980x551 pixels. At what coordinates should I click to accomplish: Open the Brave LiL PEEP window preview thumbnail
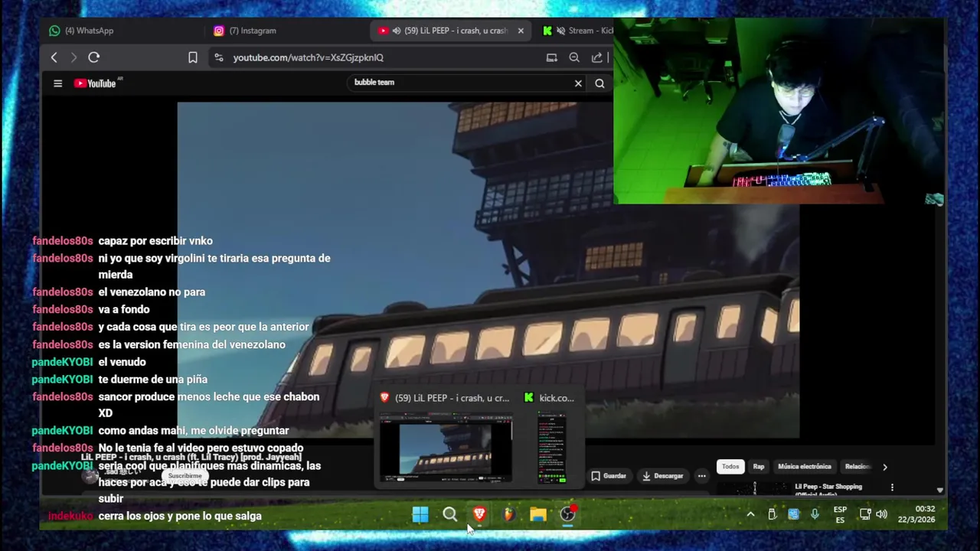(x=446, y=449)
